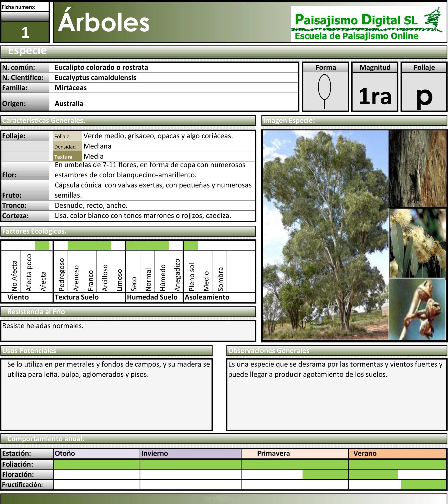Click the green Fructificación bar in Verano
The width and height of the screenshot is (448, 504).
click(x=424, y=484)
